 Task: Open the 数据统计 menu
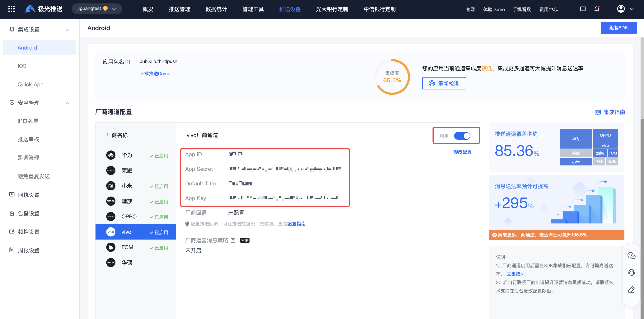pyautogui.click(x=216, y=9)
